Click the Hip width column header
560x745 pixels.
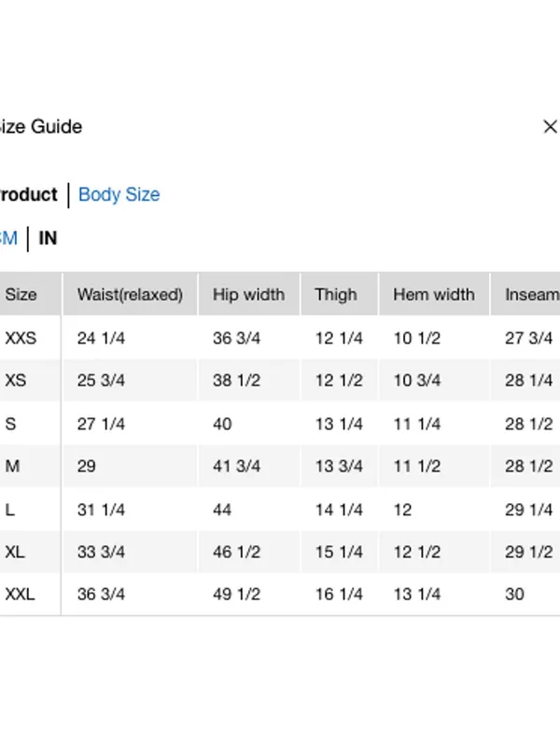[x=249, y=294]
